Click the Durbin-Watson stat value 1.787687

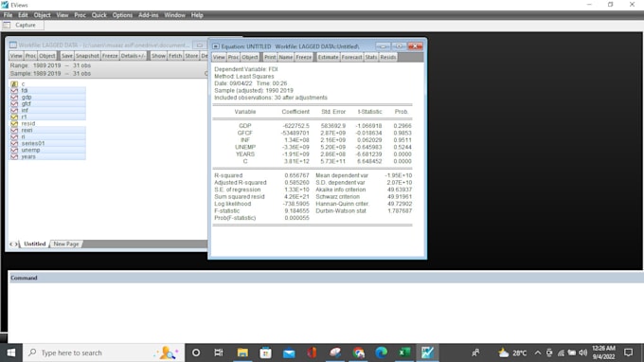(400, 210)
